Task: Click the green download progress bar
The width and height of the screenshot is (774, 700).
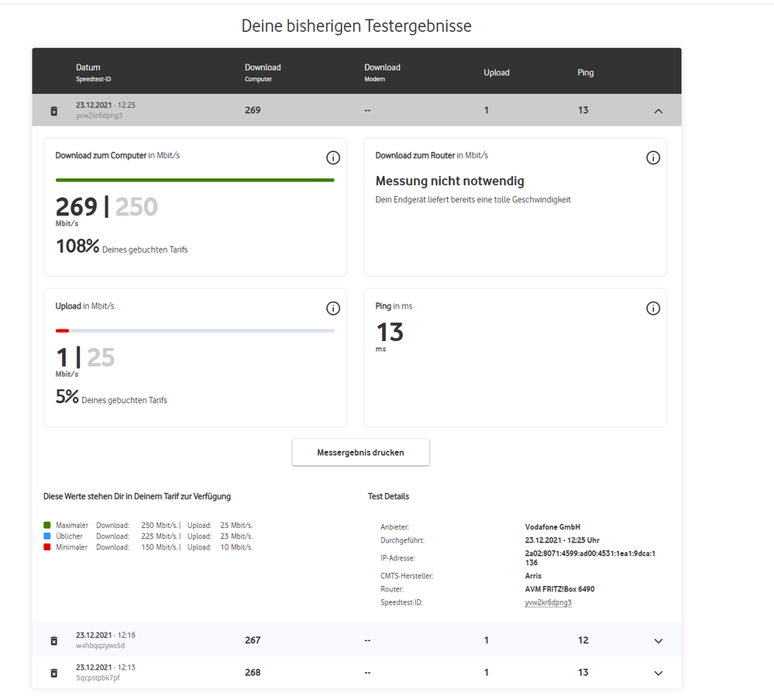Action: pyautogui.click(x=195, y=180)
